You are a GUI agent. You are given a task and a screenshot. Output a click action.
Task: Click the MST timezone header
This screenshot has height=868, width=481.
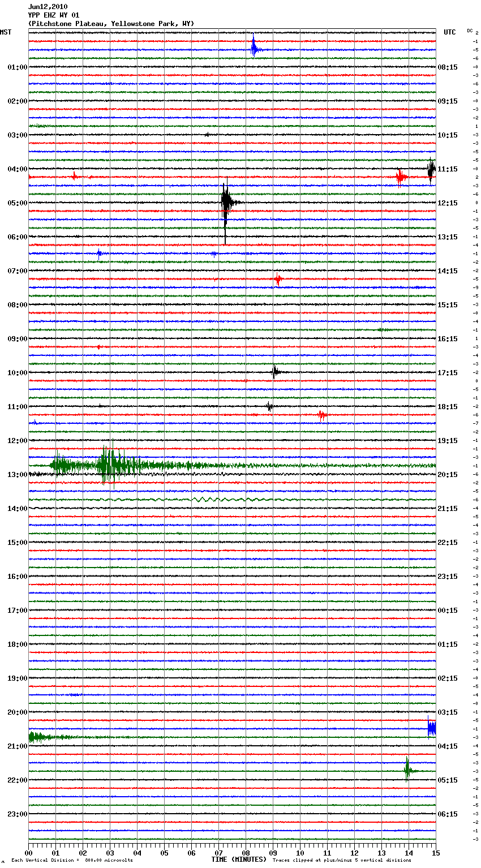pyautogui.click(x=6, y=32)
